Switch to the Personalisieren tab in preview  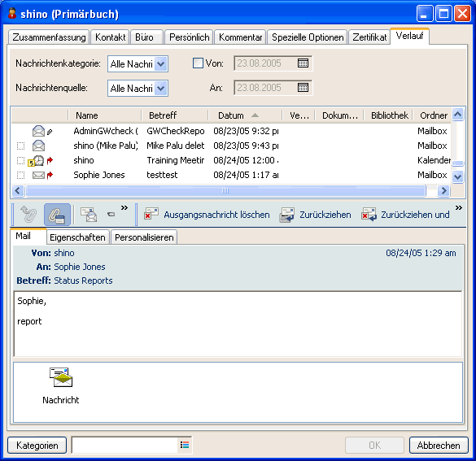tap(144, 237)
